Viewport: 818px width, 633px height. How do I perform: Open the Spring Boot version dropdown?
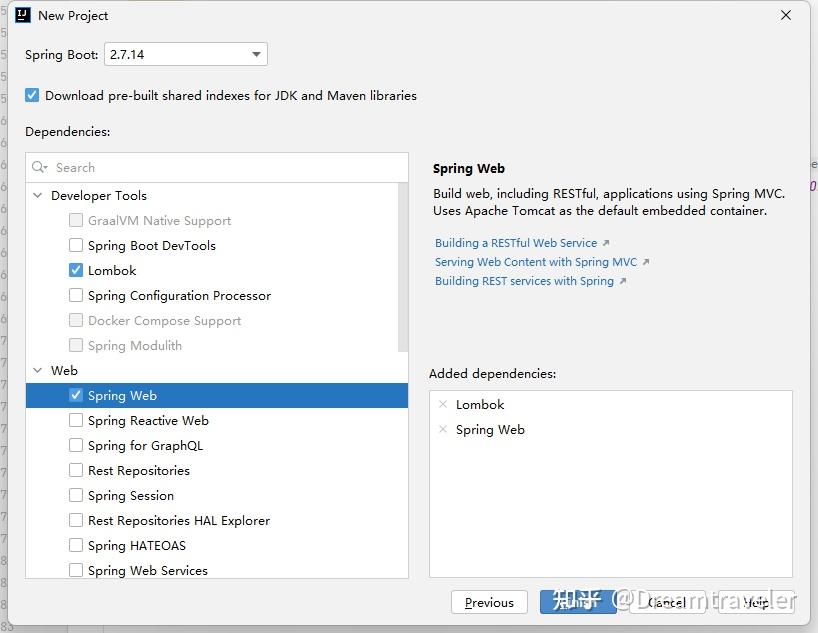[186, 54]
